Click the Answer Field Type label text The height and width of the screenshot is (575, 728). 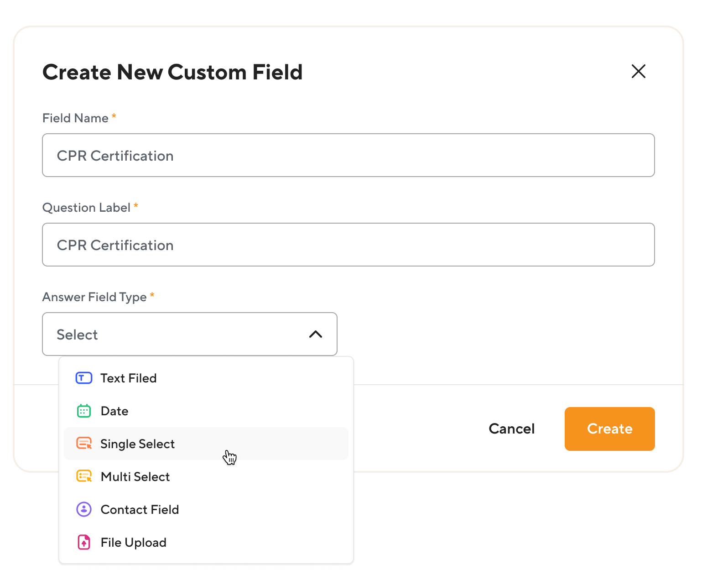click(x=94, y=297)
